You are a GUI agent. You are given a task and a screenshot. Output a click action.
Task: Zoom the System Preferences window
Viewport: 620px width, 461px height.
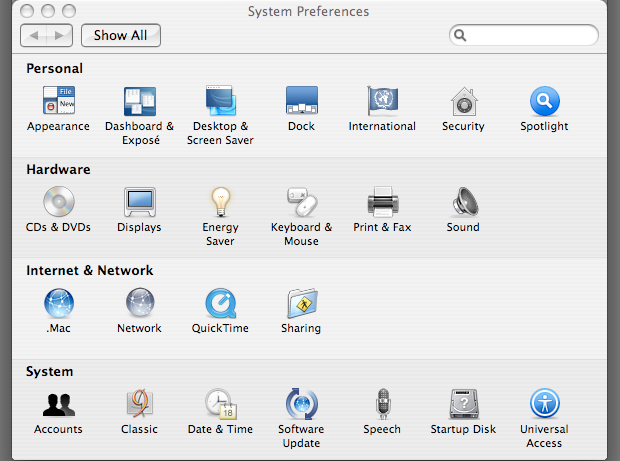[69, 11]
